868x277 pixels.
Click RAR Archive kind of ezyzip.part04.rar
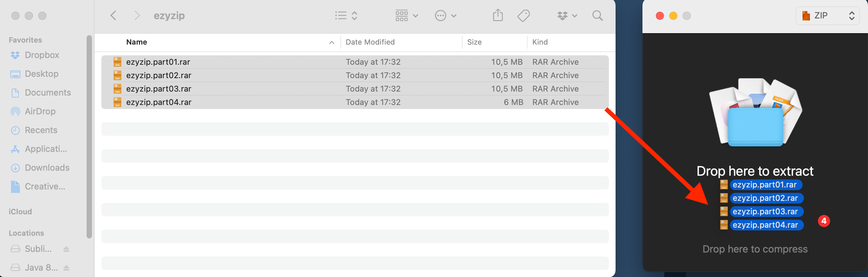pos(555,102)
